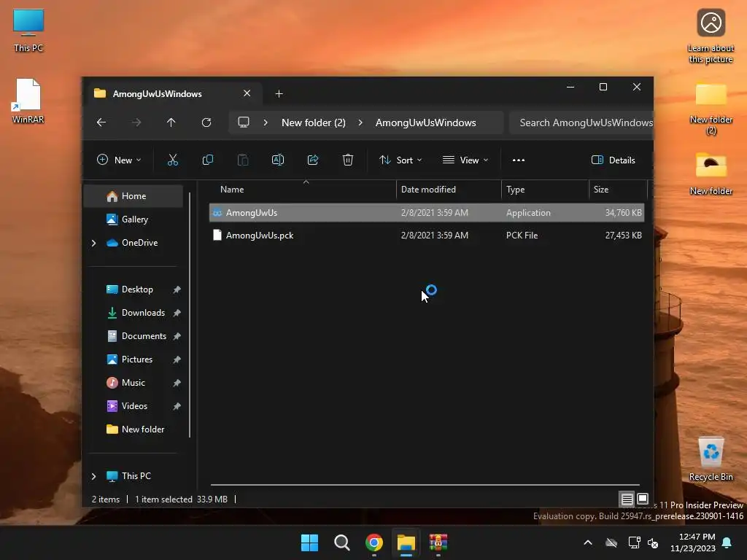Click the Delete trash icon
This screenshot has width=747, height=560.
pyautogui.click(x=348, y=160)
